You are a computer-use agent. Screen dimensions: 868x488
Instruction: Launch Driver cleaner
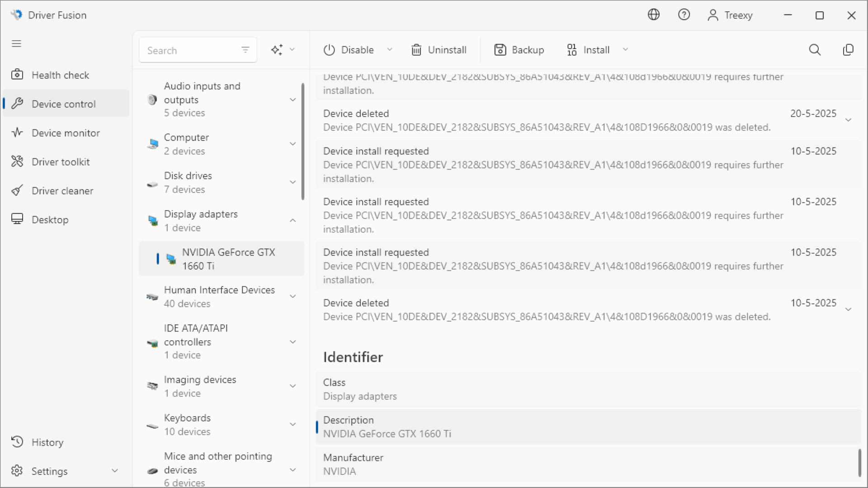pos(62,190)
